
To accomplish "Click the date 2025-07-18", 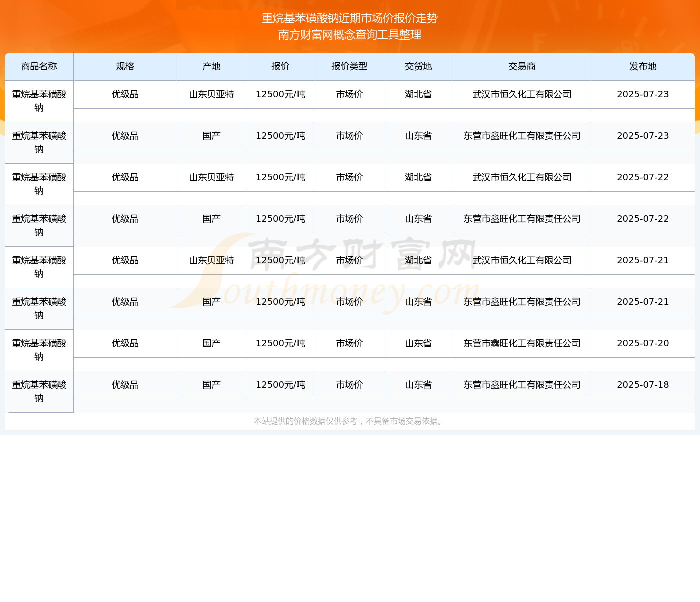I will point(643,385).
